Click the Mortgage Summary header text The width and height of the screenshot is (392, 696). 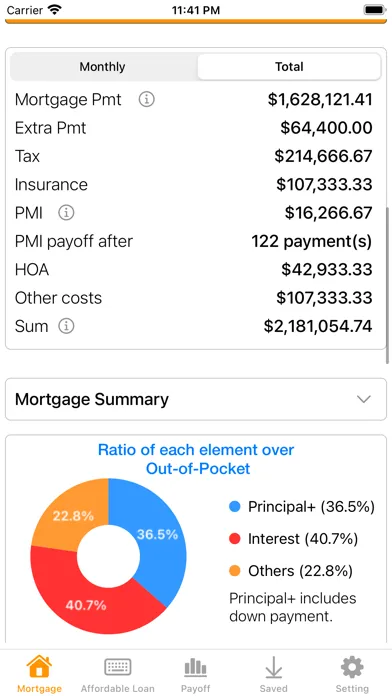92,399
